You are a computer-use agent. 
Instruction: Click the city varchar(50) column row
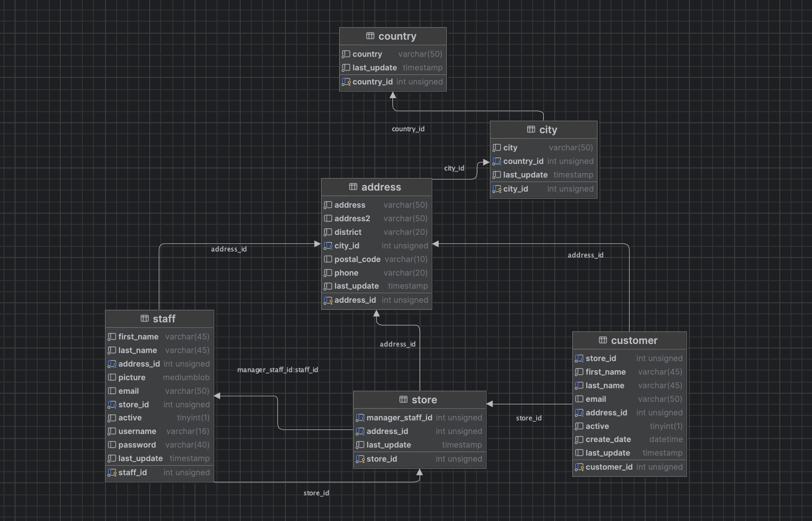point(544,147)
